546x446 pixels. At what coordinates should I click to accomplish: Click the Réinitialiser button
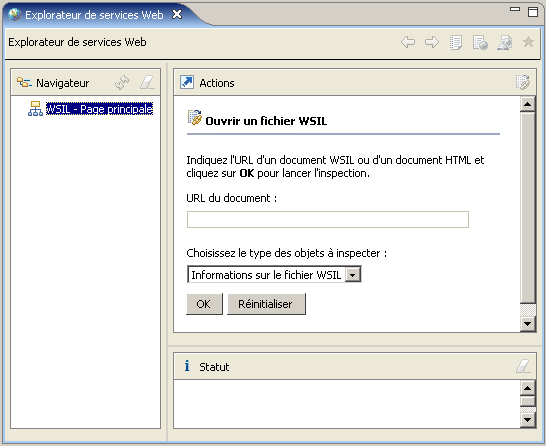[266, 304]
